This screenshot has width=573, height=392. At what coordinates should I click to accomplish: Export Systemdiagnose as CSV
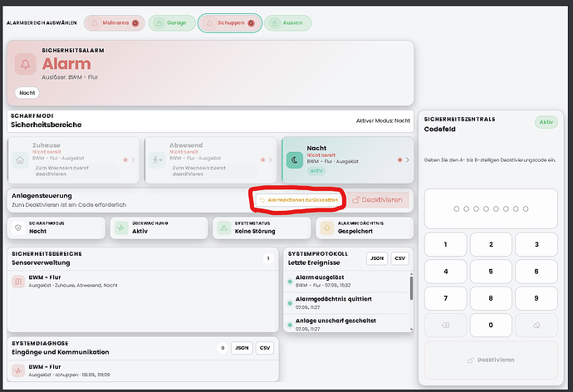[265, 348]
